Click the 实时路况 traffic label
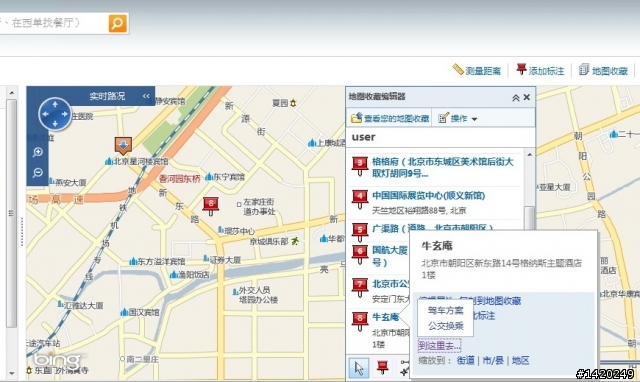 click(x=107, y=96)
